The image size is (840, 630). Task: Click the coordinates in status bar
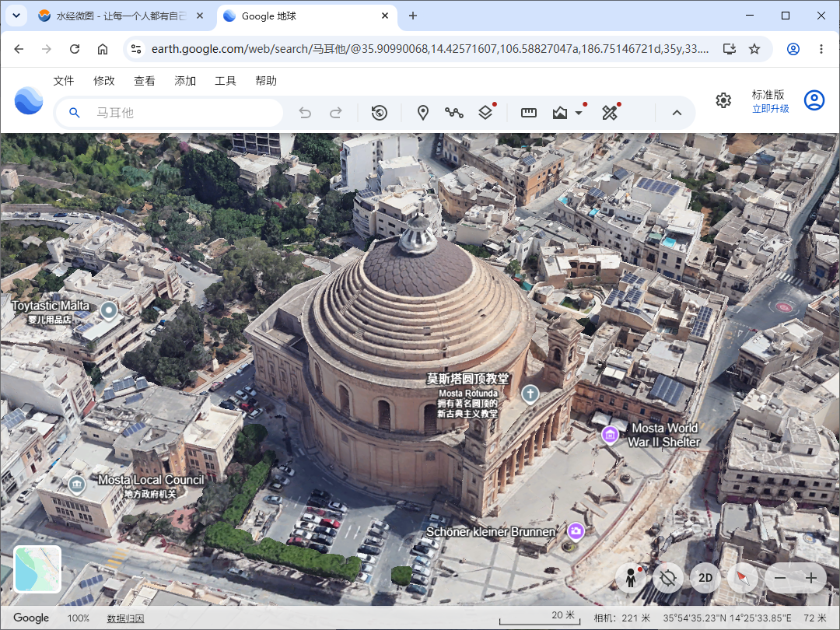coord(727,618)
